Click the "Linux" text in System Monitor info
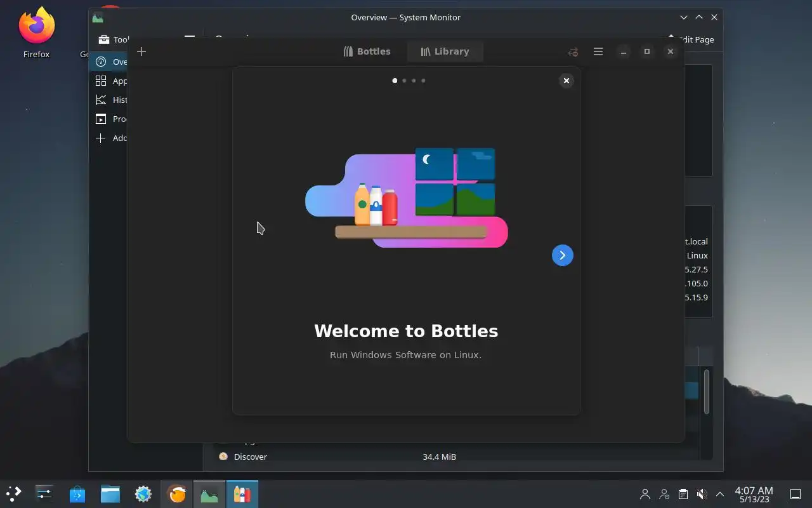This screenshot has height=508, width=812. click(x=697, y=255)
